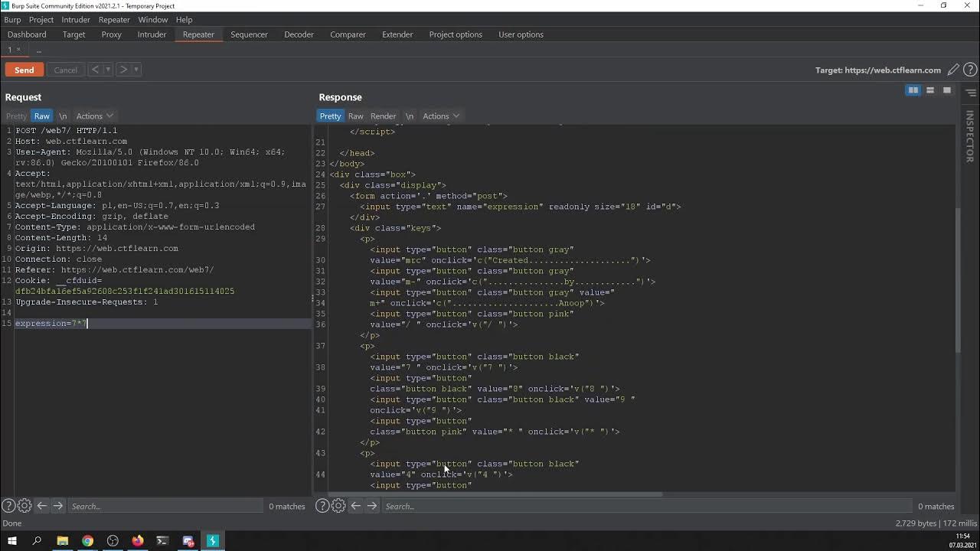Switch to the Dashboard tab
Viewport: 980px width, 551px height.
(27, 34)
